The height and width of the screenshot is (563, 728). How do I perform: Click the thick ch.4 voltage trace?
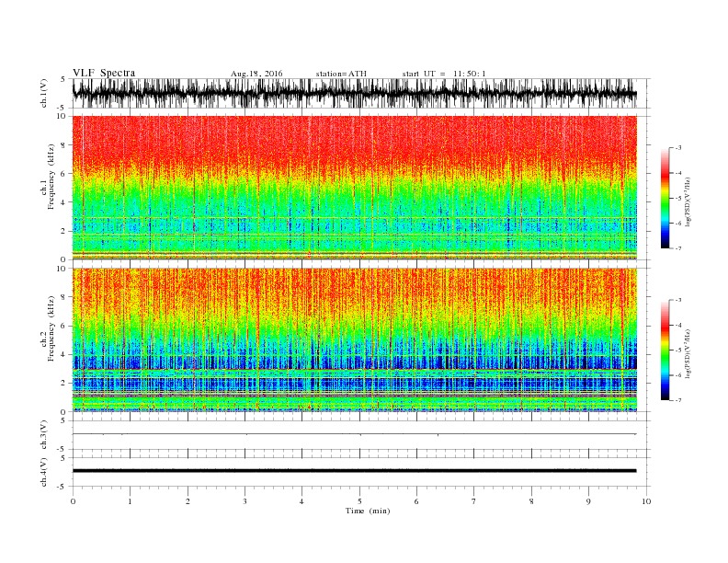pos(354,471)
